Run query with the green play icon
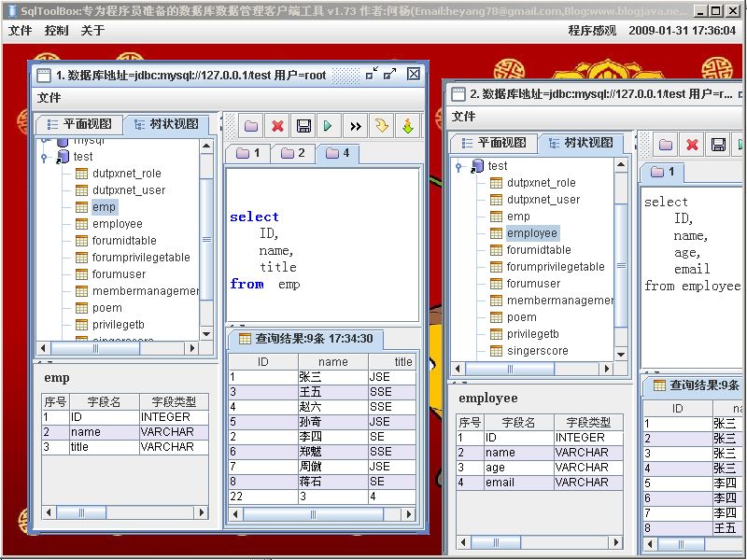The width and height of the screenshot is (747, 560). (330, 126)
